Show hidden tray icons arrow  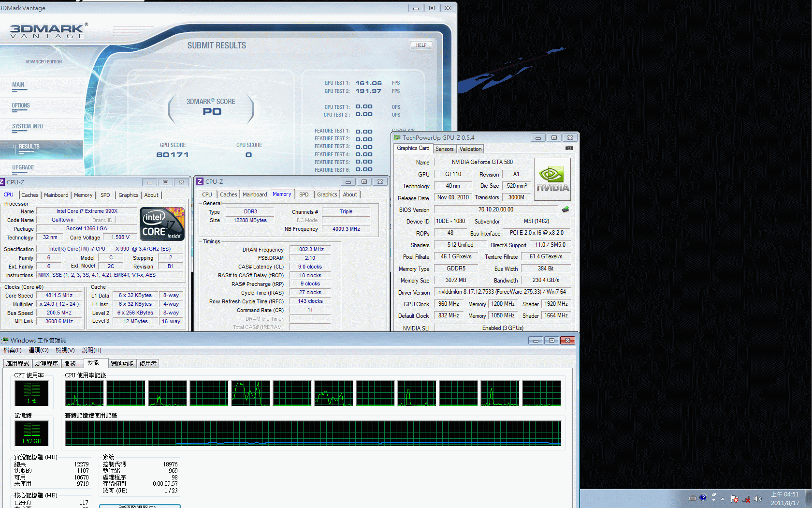click(723, 499)
